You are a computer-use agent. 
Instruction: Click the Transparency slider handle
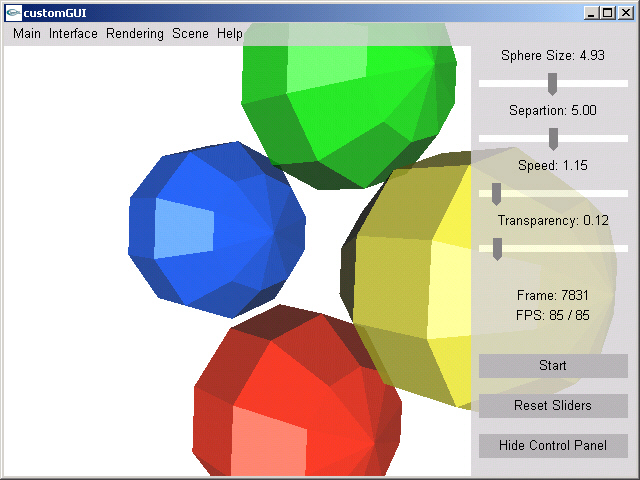coord(497,249)
